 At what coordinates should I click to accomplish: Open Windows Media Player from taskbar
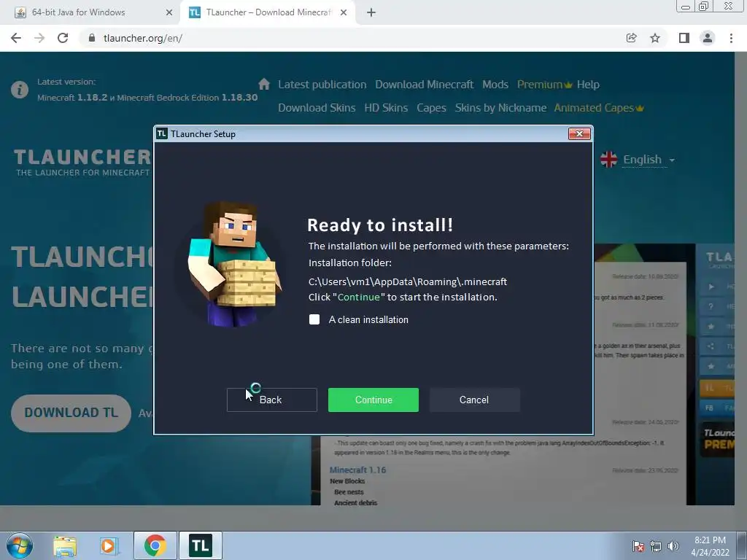click(x=109, y=545)
